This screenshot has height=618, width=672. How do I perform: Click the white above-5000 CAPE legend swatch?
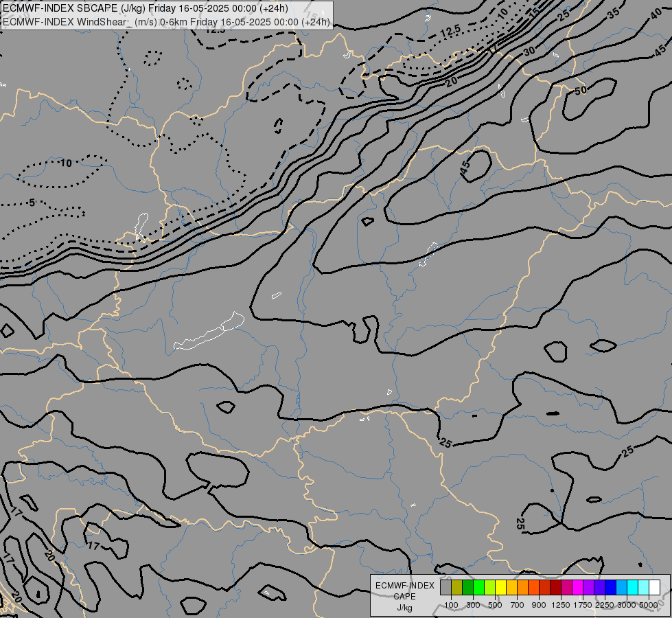(x=654, y=587)
